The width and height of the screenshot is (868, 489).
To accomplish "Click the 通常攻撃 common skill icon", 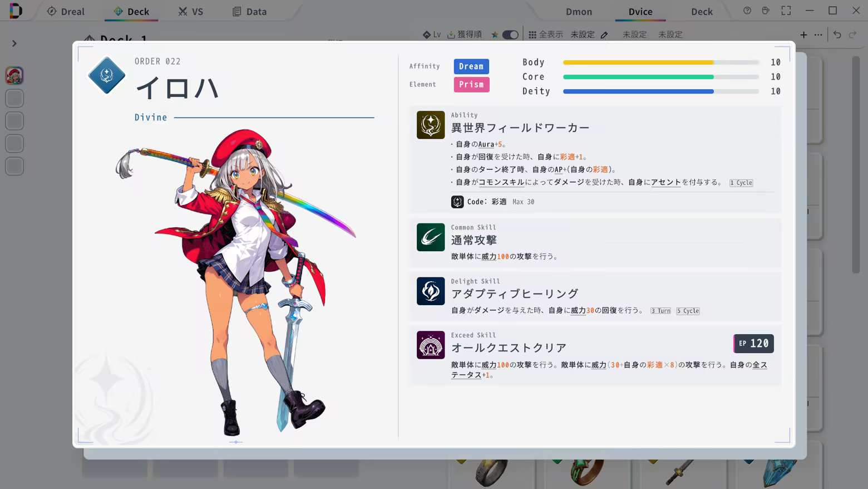I will (x=431, y=237).
